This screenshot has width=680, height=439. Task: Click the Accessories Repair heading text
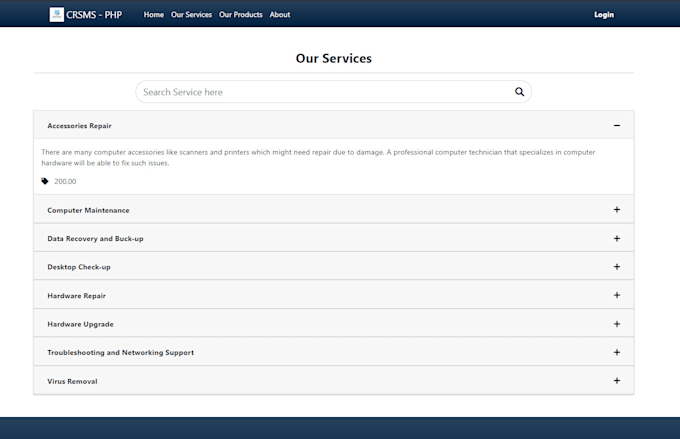79,125
